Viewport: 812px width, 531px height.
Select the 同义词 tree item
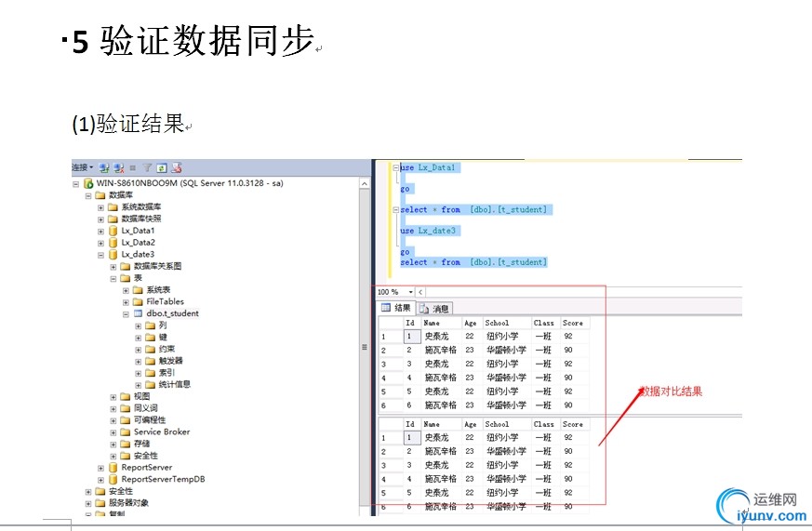145,408
